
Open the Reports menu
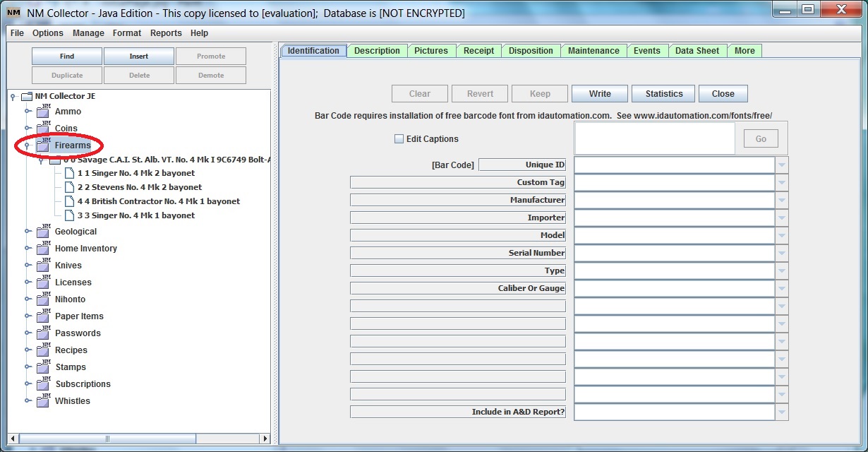pyautogui.click(x=166, y=32)
